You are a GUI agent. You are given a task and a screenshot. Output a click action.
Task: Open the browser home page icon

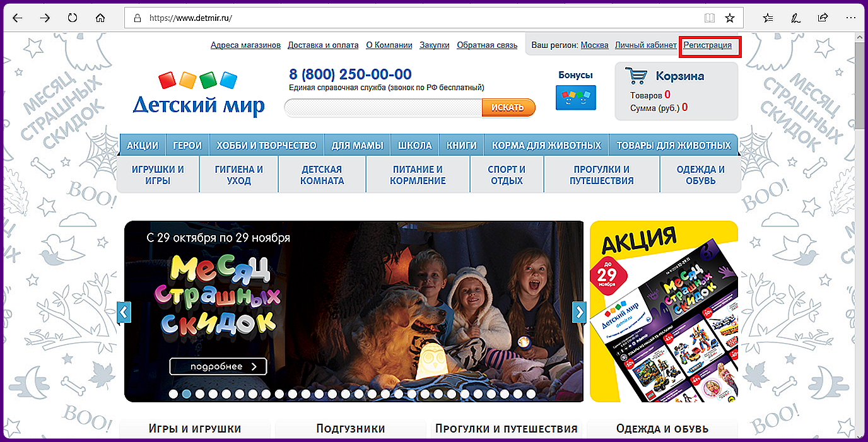(100, 18)
